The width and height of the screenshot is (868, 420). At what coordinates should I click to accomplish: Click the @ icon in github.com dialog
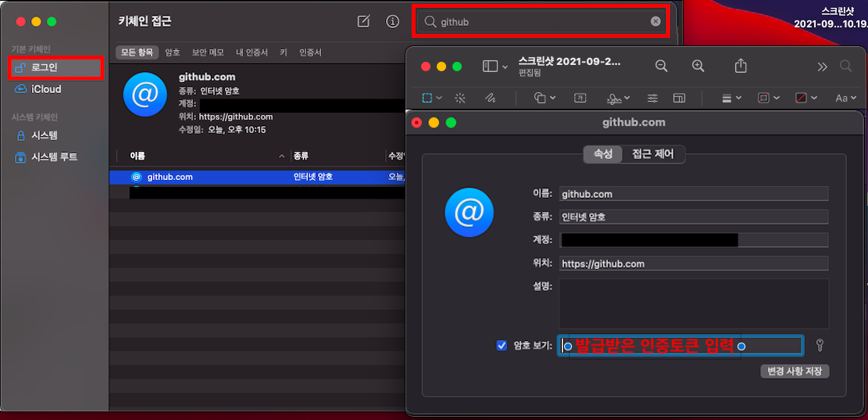pyautogui.click(x=469, y=212)
